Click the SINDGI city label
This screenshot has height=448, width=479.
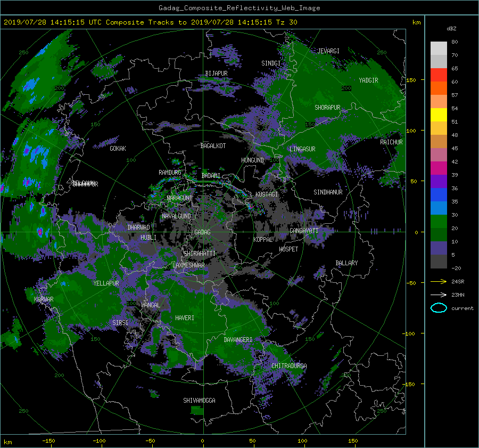tap(271, 63)
